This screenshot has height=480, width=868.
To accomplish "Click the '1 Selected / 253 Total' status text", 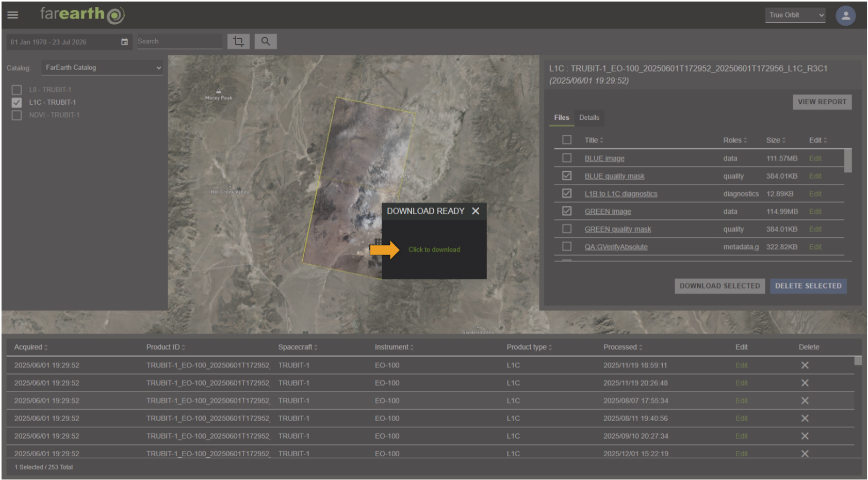I will [44, 468].
